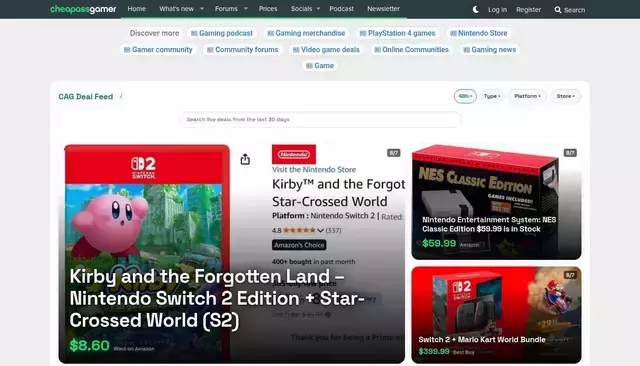Click the info icon beside CAG Deal Feed

pyautogui.click(x=121, y=97)
